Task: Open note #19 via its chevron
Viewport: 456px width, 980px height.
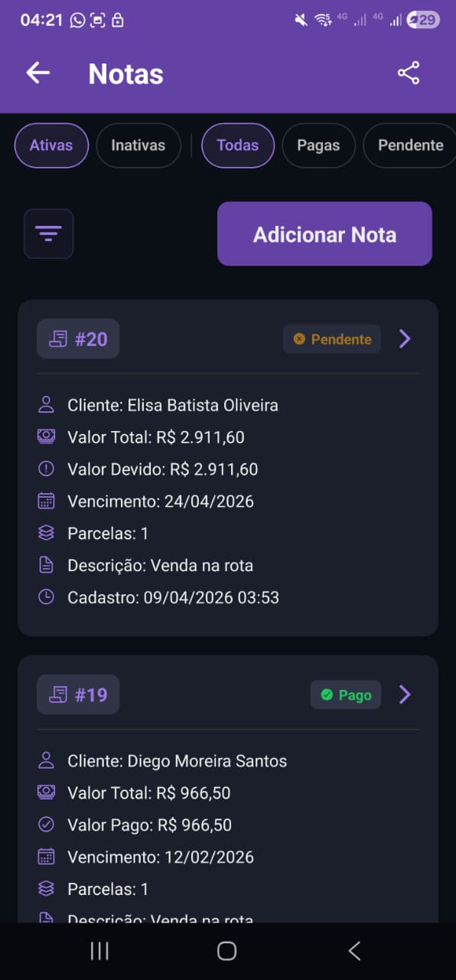Action: click(405, 694)
